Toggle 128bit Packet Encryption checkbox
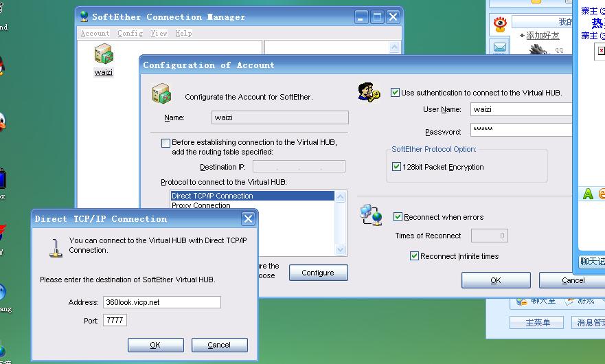This screenshot has width=605, height=364. 396,167
